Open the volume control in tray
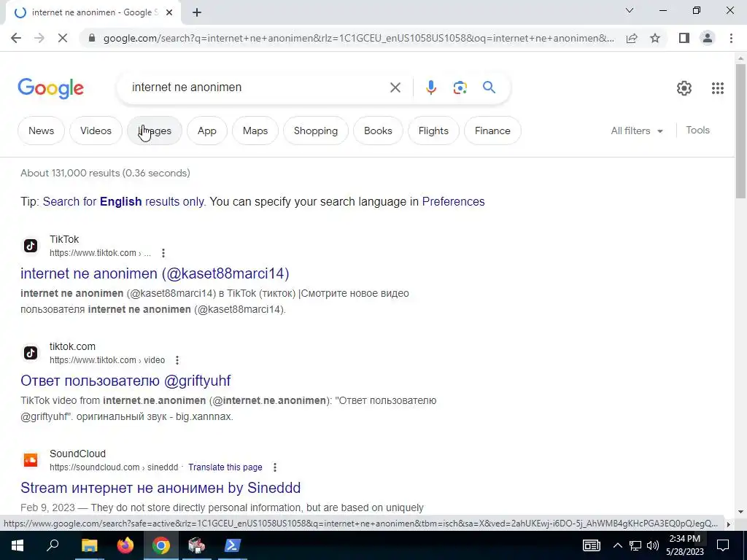 pos(653,545)
